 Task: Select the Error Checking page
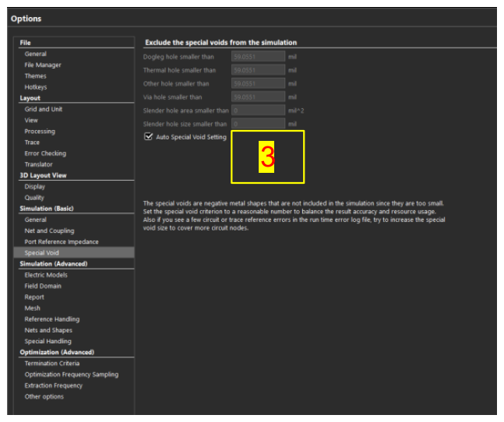pos(45,153)
